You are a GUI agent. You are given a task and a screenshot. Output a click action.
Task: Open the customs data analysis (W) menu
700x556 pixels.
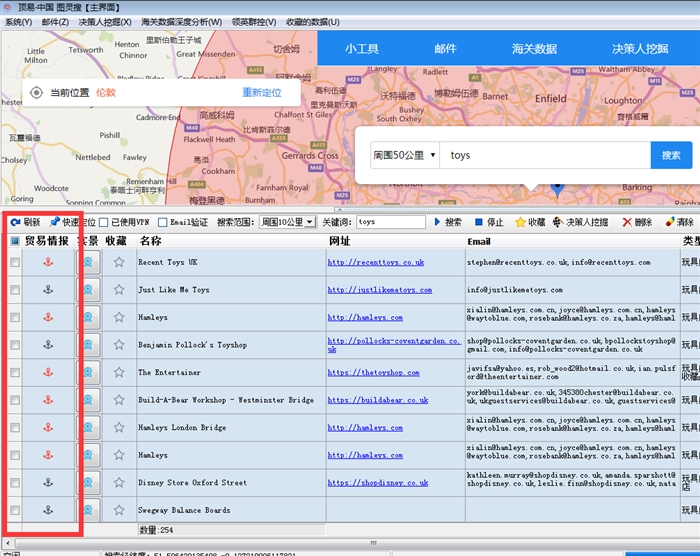click(181, 22)
